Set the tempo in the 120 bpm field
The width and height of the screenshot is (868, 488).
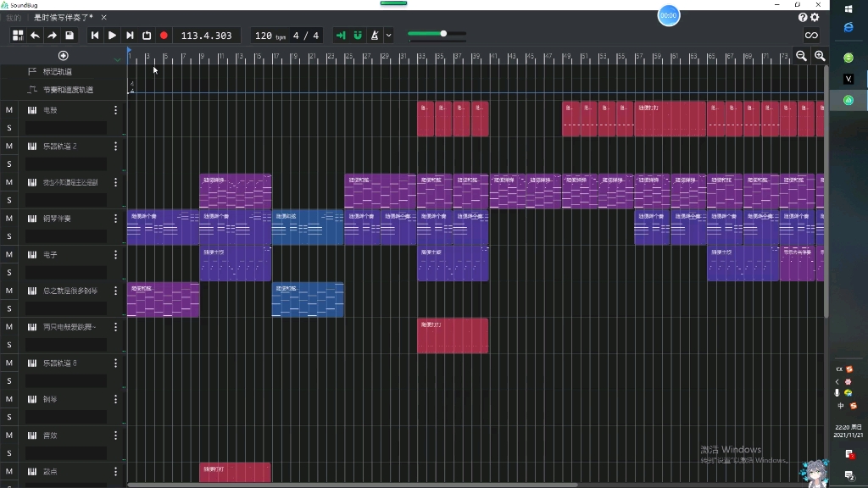click(270, 36)
